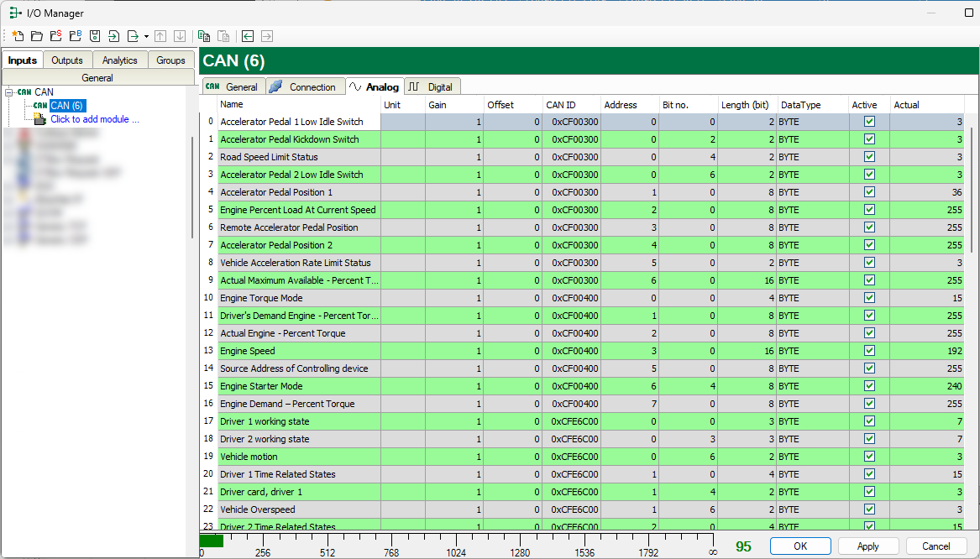
Task: Toggle Active checkbox for Engine Speed row
Action: point(869,351)
